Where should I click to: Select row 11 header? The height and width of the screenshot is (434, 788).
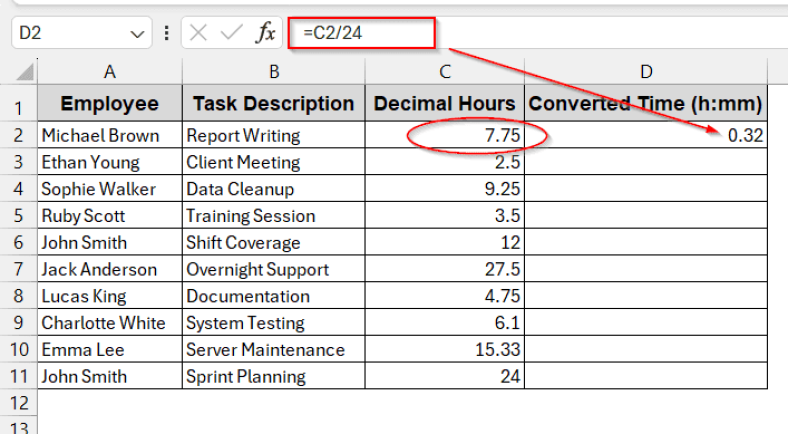coord(19,376)
